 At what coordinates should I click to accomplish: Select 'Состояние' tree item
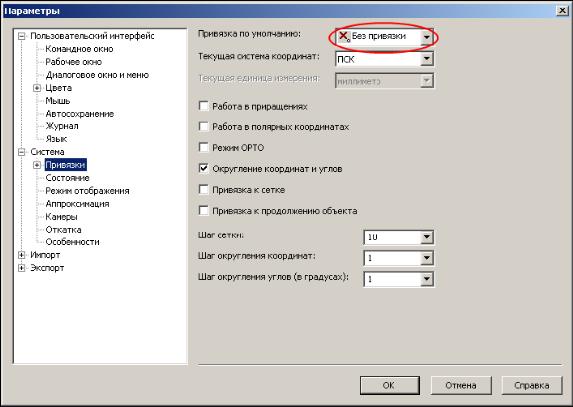[x=67, y=178]
